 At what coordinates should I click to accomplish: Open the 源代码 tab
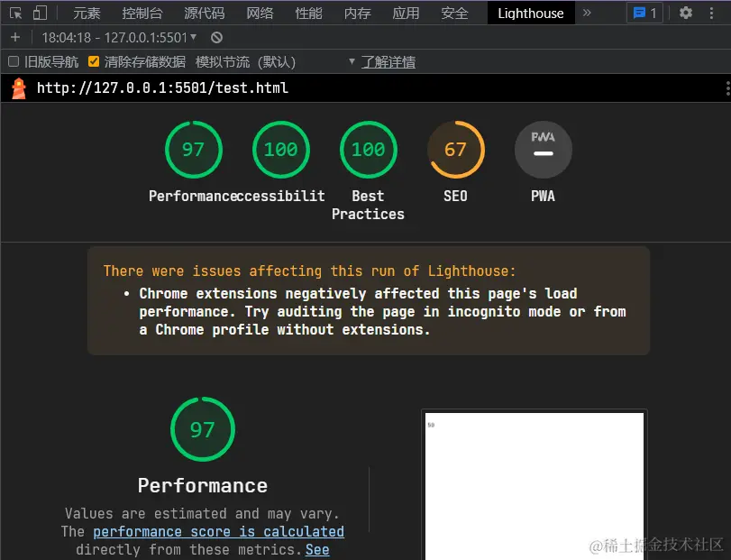(205, 13)
